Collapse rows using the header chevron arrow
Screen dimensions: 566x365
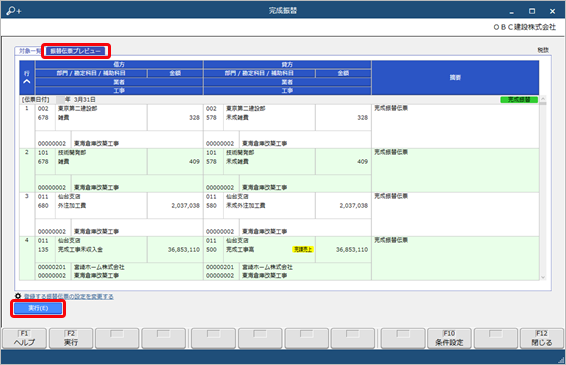tap(27, 82)
